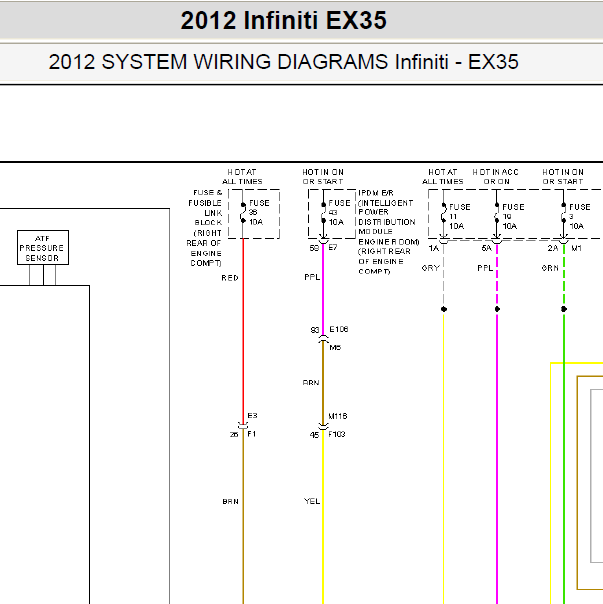
Task: Click the RED wire color label
Action: 230,278
